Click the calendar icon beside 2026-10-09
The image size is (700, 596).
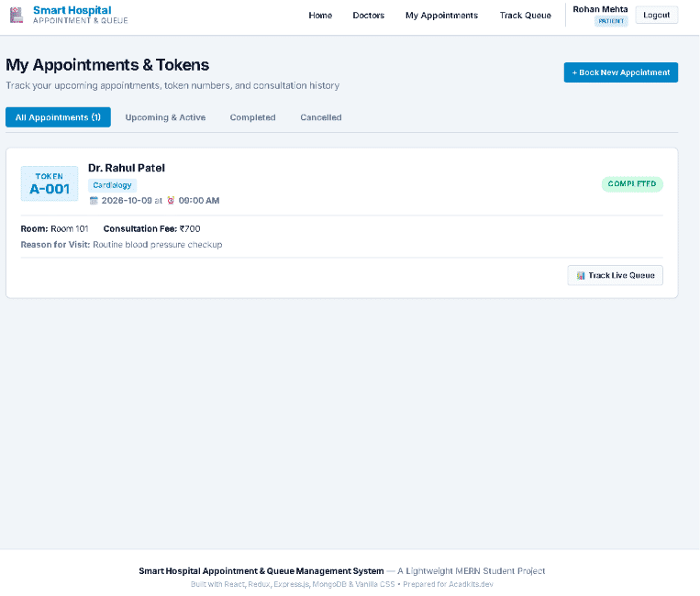tap(94, 200)
